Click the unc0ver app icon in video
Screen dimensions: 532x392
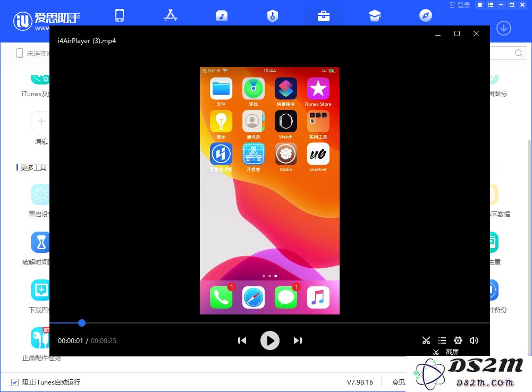click(x=318, y=154)
